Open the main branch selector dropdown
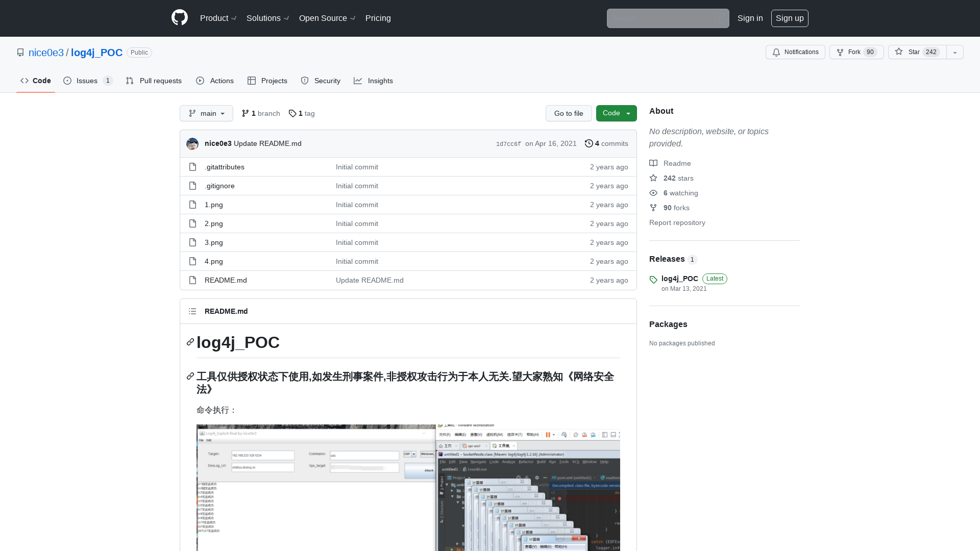 click(x=206, y=113)
